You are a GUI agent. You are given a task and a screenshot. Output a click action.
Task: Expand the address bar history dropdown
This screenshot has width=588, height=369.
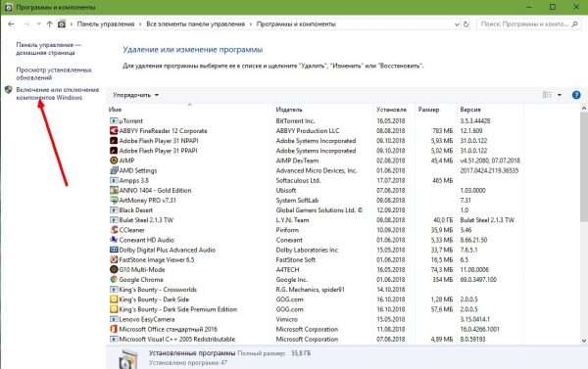pyautogui.click(x=457, y=24)
